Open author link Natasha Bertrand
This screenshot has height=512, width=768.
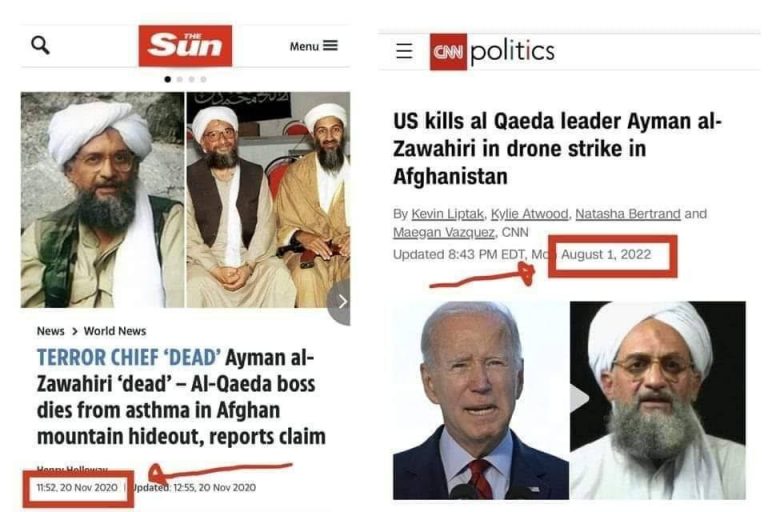[x=627, y=214]
